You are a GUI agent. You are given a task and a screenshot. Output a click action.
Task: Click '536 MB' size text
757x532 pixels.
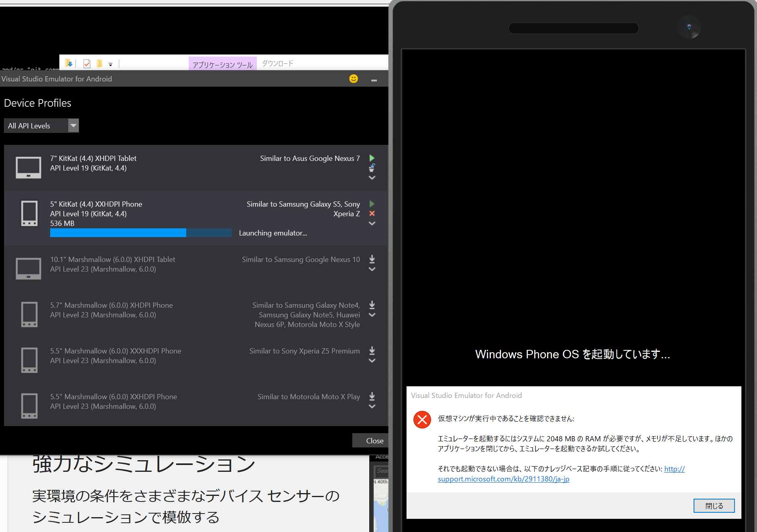point(62,223)
